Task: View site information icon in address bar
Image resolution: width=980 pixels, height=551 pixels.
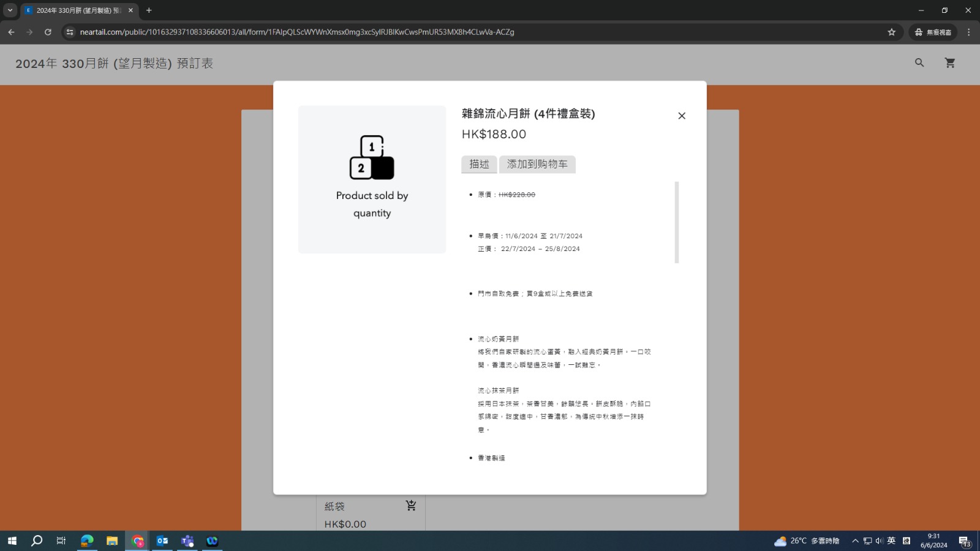Action: coord(70,32)
